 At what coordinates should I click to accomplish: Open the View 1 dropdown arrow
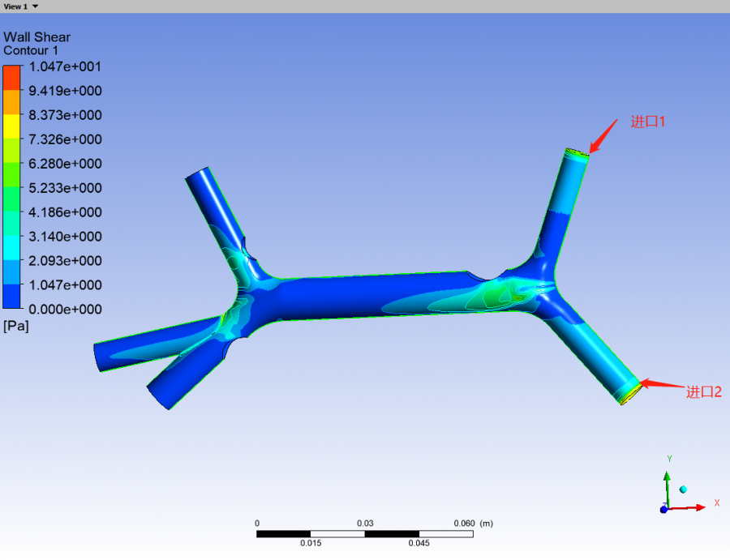35,6
